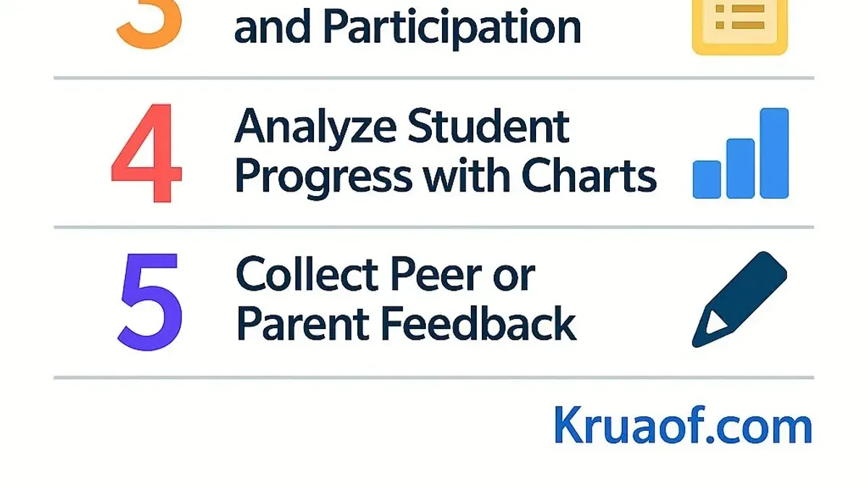The height and width of the screenshot is (488, 868).
Task: Click the divider line below item 5
Action: (434, 377)
